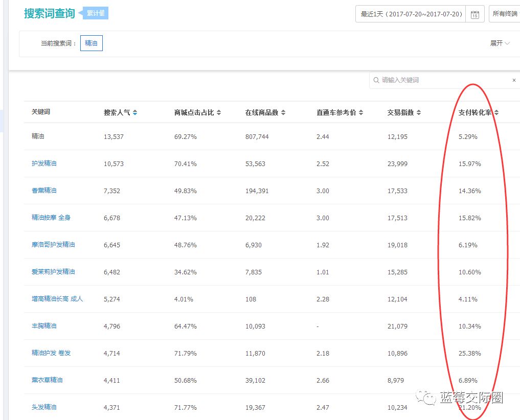Click the sort icon next to 在线商品数
This screenshot has height=420, width=520.
pyautogui.click(x=283, y=111)
